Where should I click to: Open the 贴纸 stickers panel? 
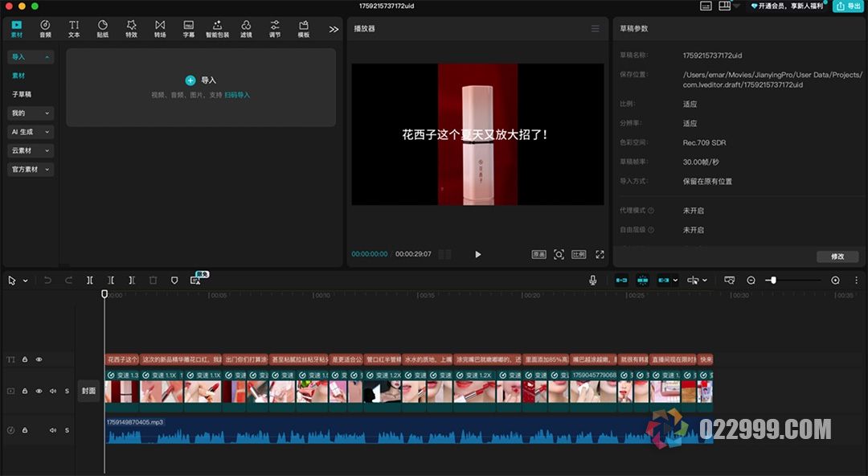coord(103,29)
